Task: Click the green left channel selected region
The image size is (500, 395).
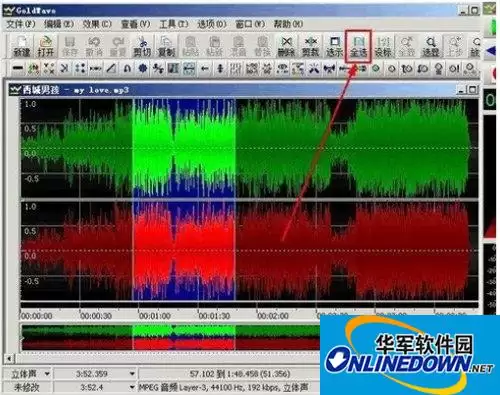Action: 184,148
